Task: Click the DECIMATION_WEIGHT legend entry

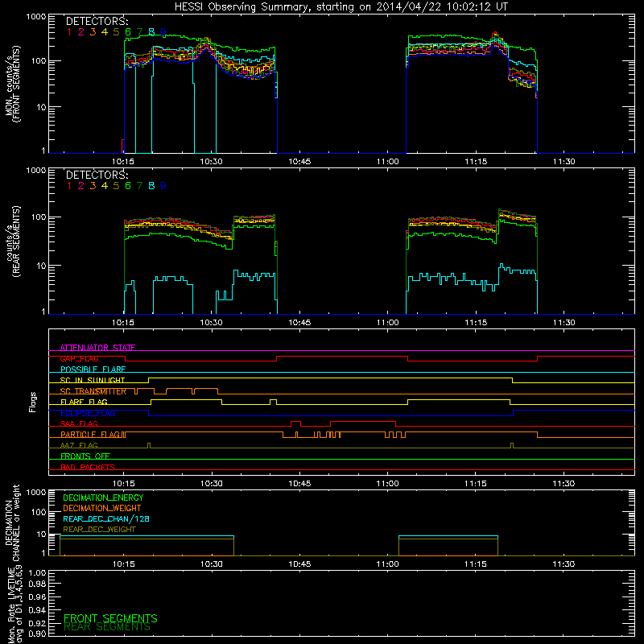Action: 102,508
